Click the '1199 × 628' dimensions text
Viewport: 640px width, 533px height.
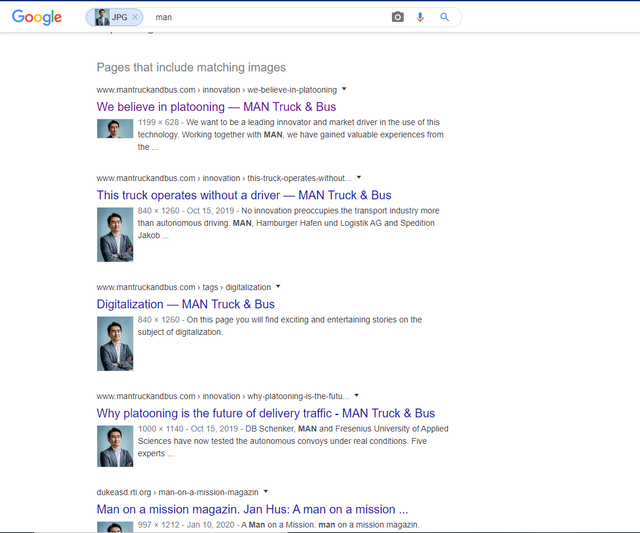(158, 122)
